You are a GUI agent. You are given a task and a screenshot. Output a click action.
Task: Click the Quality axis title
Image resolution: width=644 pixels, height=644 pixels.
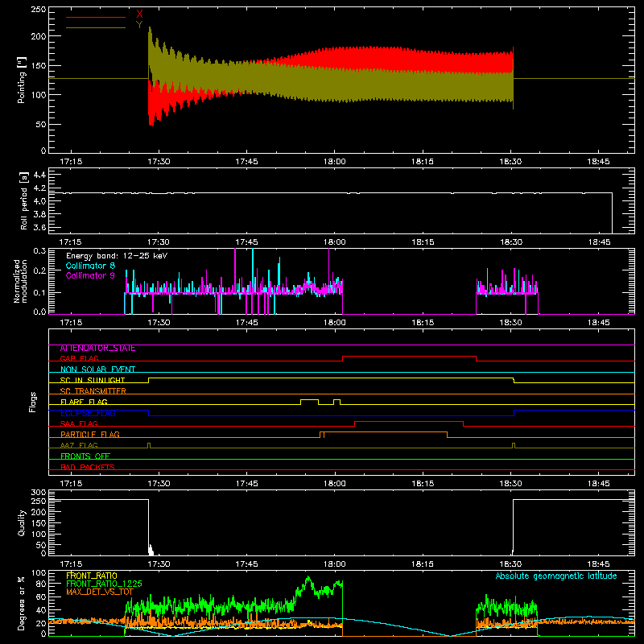click(x=22, y=522)
